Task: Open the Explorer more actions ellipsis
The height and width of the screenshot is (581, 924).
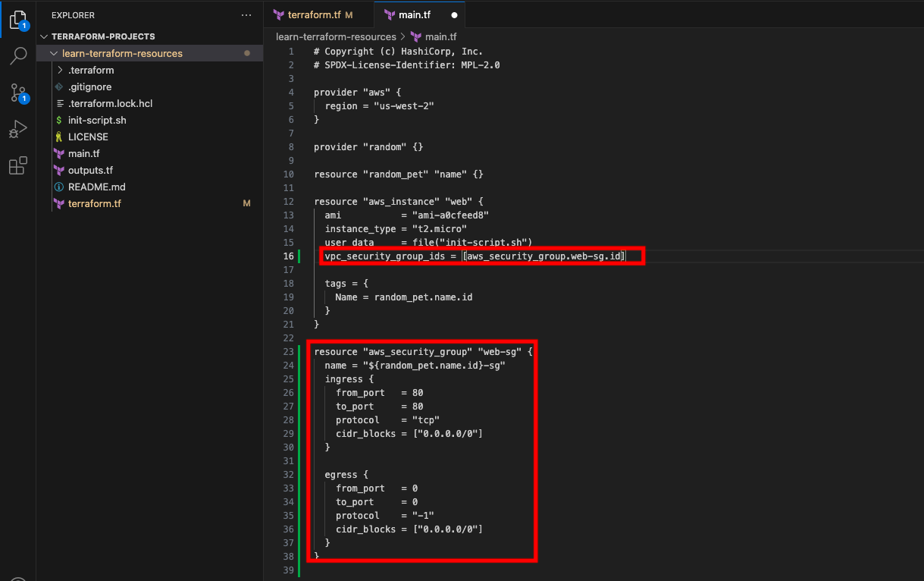Action: 246,15
